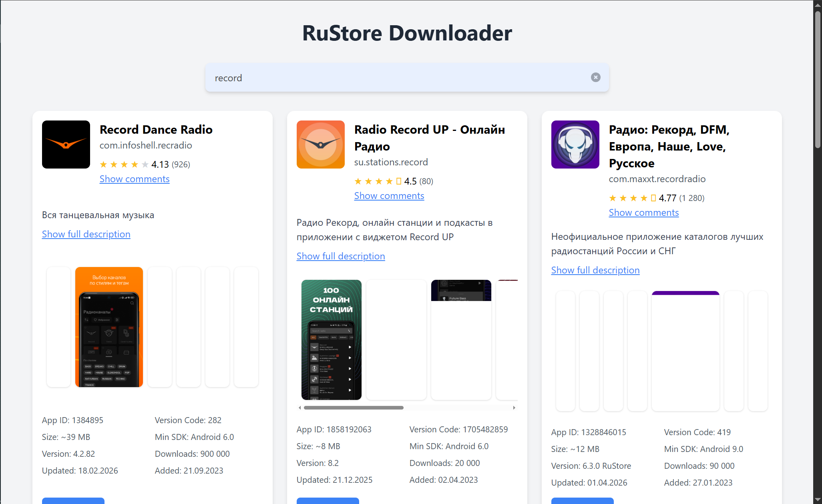Expand full description of Радио: Рекорд app
Image resolution: width=822 pixels, height=504 pixels.
[595, 270]
